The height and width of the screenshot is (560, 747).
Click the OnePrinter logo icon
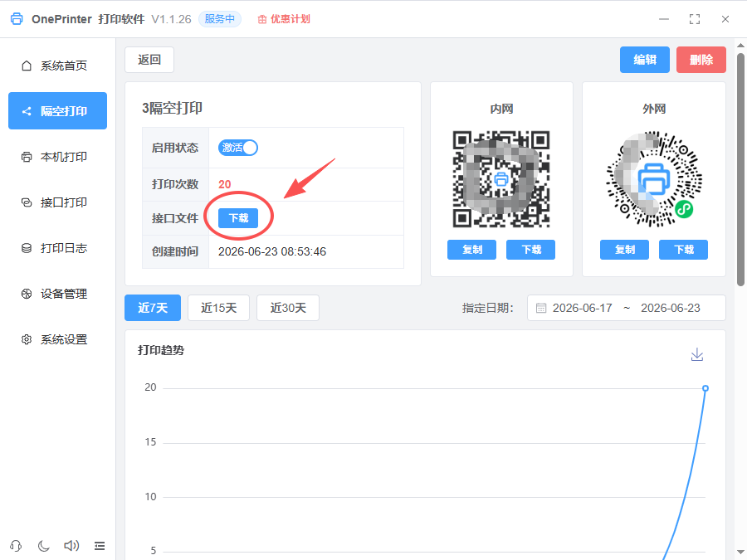point(17,19)
